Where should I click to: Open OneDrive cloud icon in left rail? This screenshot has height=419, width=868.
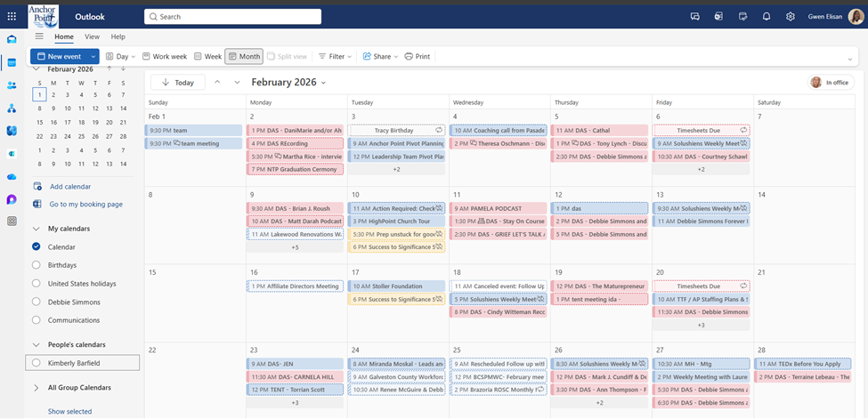tap(12, 176)
